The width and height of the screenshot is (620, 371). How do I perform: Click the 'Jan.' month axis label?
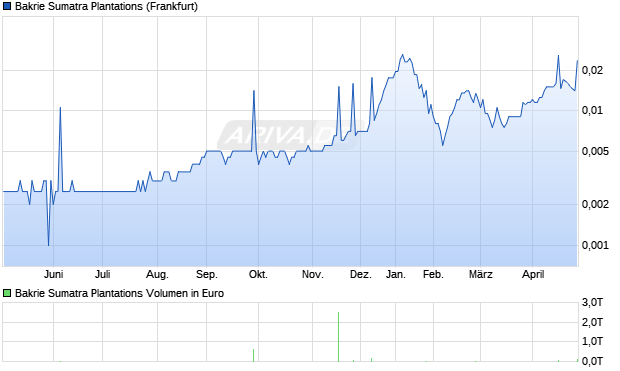tap(395, 274)
